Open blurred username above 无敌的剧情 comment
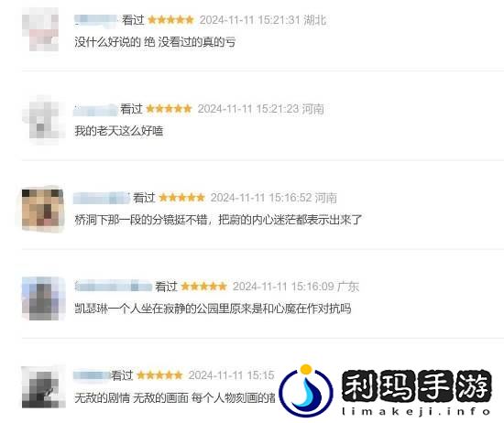Viewport: 504px width, 423px height. tap(92, 374)
